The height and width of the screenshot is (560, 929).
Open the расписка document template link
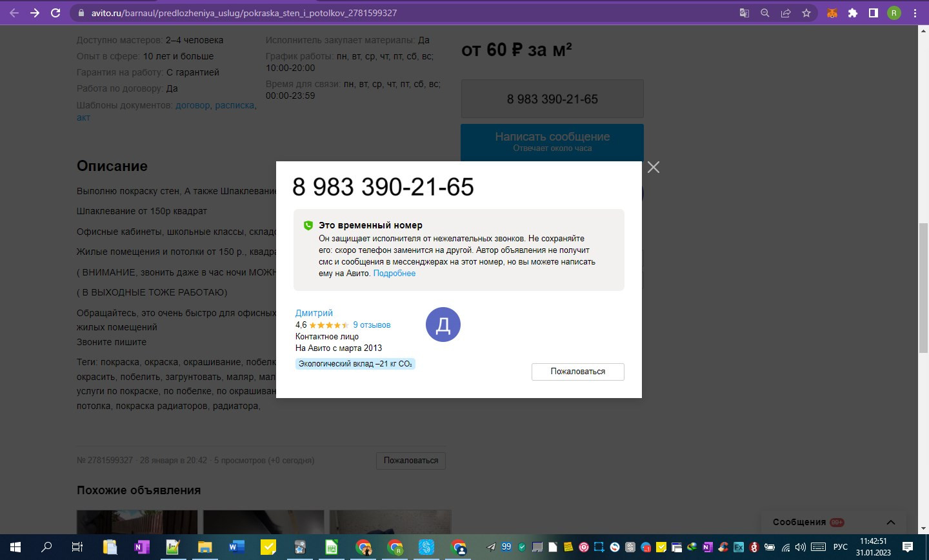click(235, 105)
